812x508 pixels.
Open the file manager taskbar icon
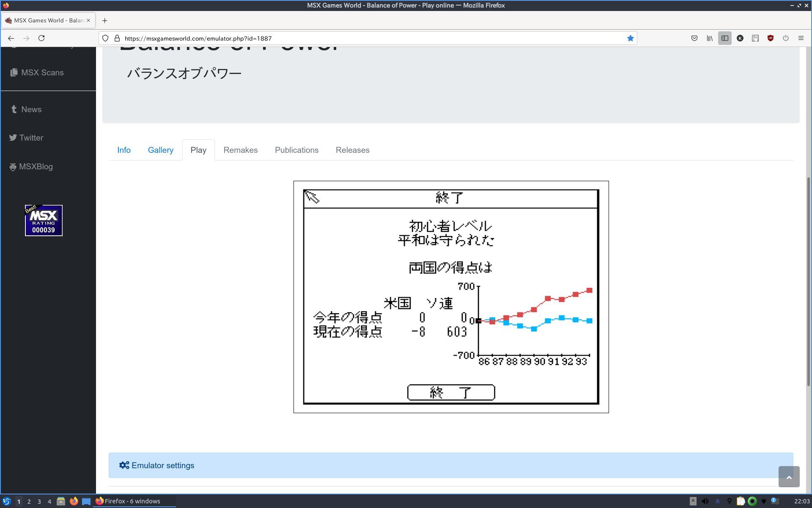(61, 501)
